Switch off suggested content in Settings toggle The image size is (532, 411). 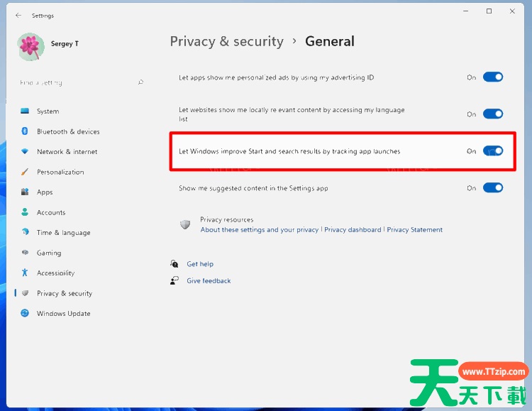pyautogui.click(x=493, y=187)
